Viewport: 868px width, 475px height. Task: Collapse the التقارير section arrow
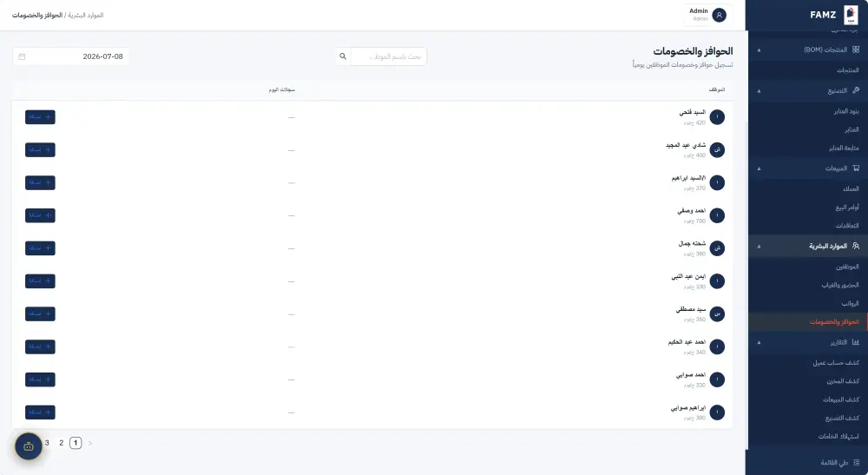[759, 342]
